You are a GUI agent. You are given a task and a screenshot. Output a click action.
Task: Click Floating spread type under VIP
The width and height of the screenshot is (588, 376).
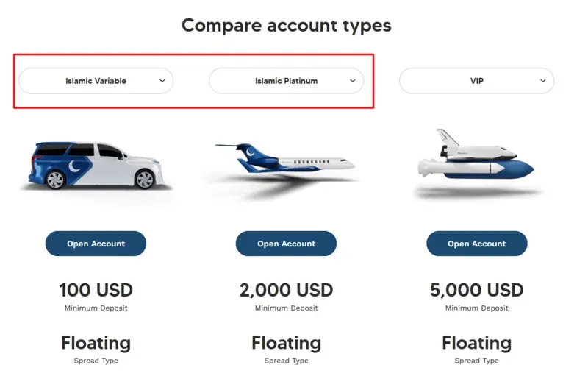pyautogui.click(x=476, y=343)
